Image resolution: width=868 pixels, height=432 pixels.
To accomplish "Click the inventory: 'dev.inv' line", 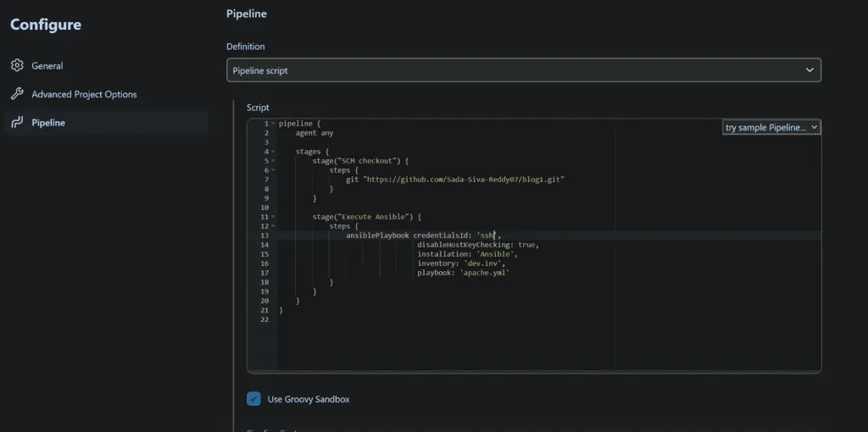I will (461, 263).
